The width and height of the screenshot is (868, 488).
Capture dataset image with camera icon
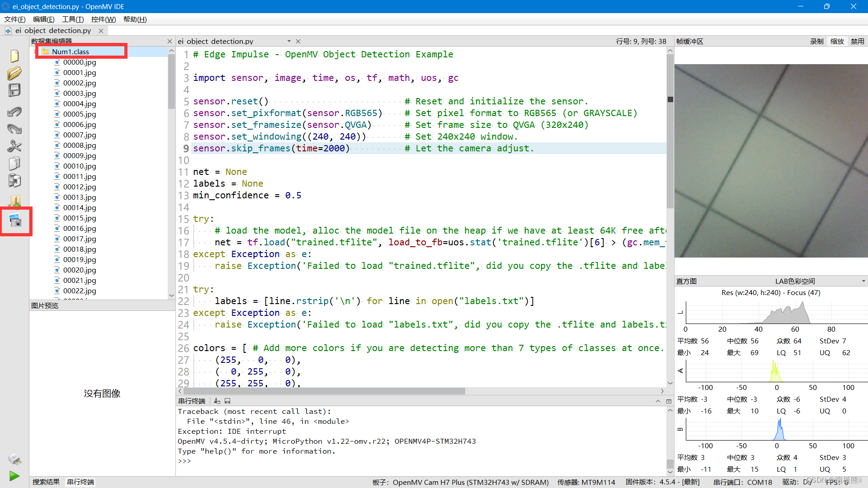tap(15, 221)
